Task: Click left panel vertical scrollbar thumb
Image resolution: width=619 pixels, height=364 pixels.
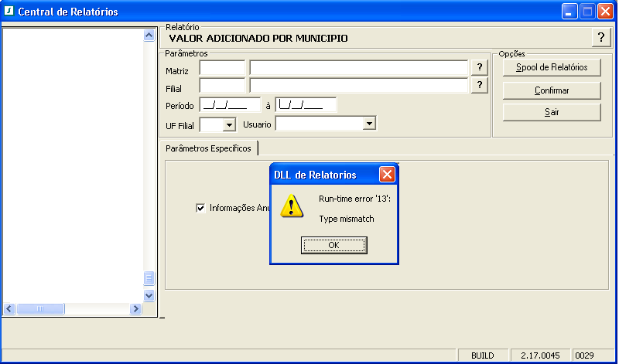Action: click(149, 278)
